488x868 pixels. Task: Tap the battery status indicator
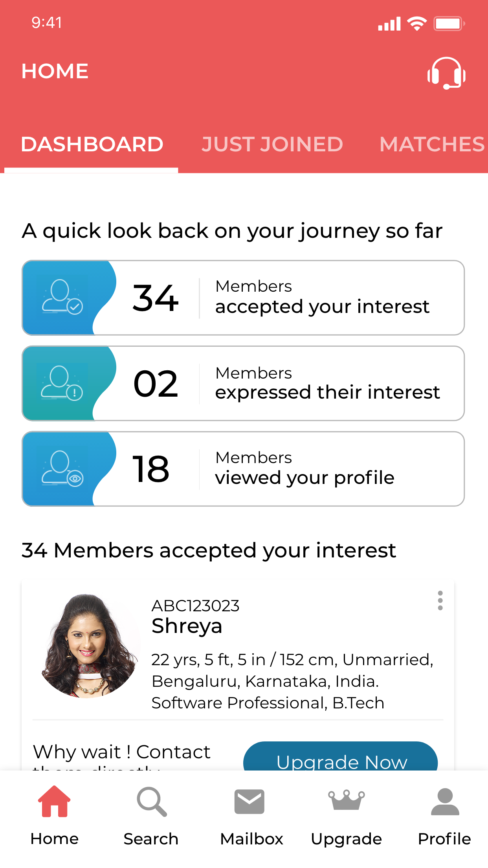coord(449,24)
